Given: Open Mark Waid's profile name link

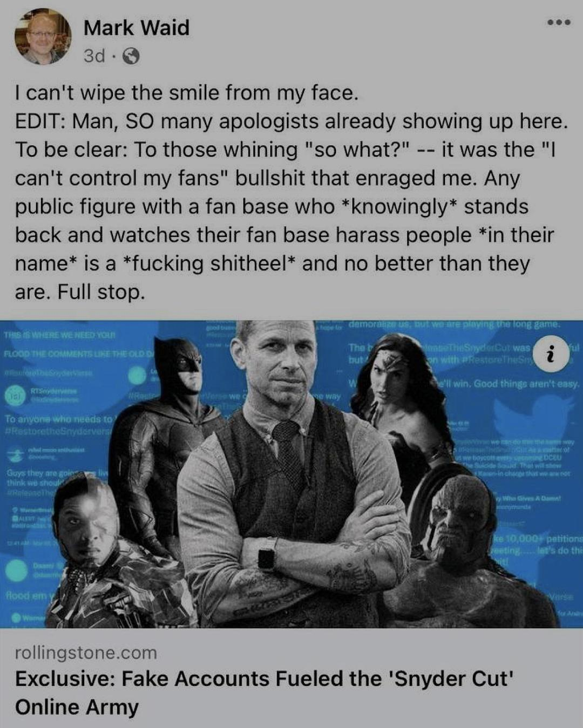Looking at the screenshot, I should tap(137, 27).
